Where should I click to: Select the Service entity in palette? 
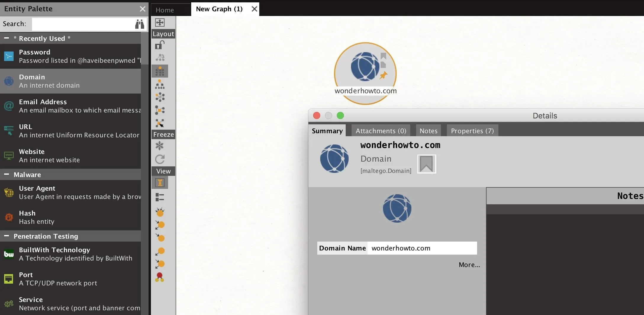tap(70, 304)
